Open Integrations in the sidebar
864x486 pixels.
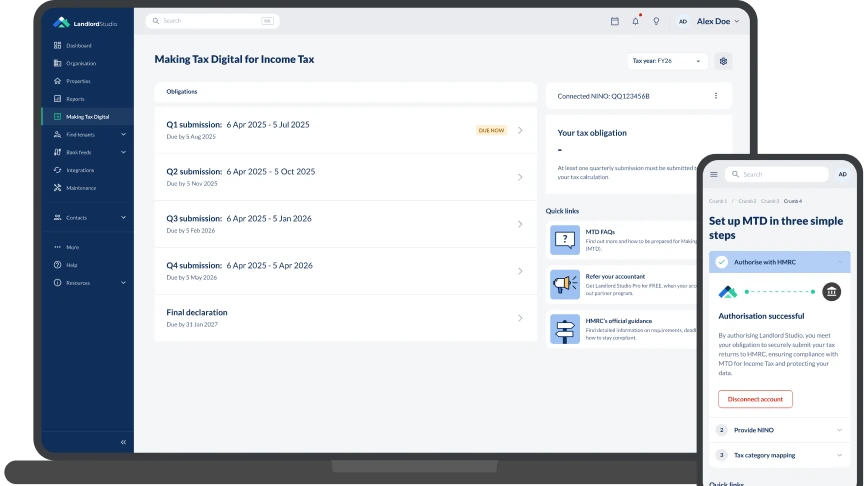[x=87, y=170]
